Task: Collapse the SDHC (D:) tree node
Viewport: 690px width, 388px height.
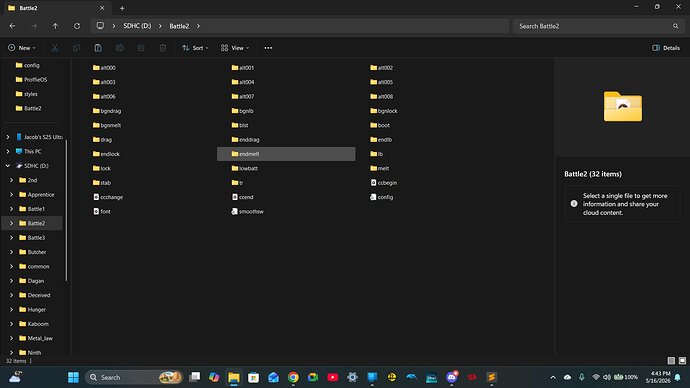Action: tap(7, 166)
